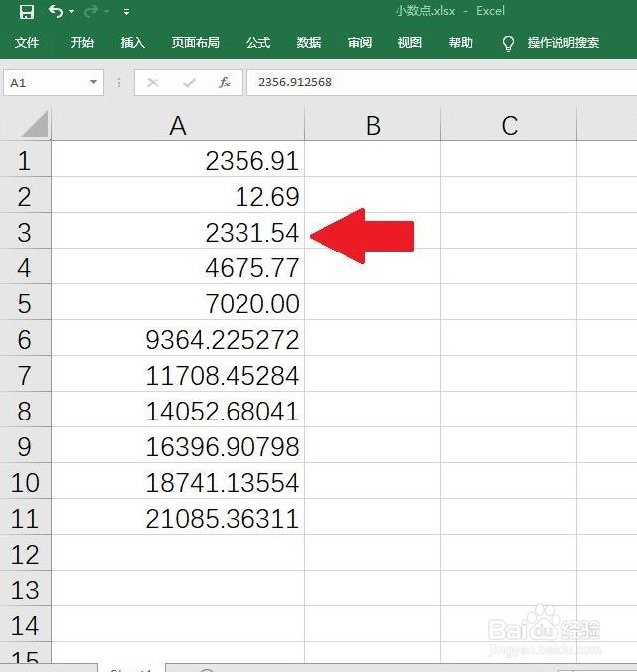Select row 10 header
The image size is (637, 672).
pos(25,482)
